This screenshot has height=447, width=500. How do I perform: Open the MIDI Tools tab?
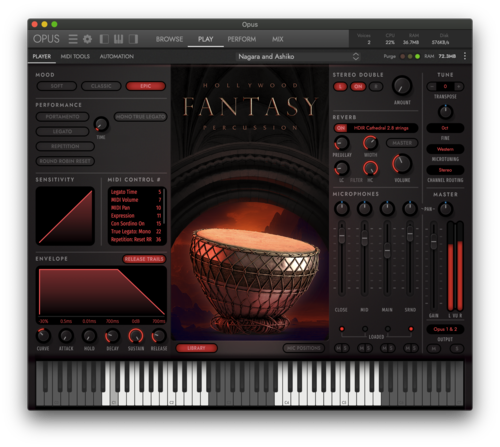click(75, 56)
